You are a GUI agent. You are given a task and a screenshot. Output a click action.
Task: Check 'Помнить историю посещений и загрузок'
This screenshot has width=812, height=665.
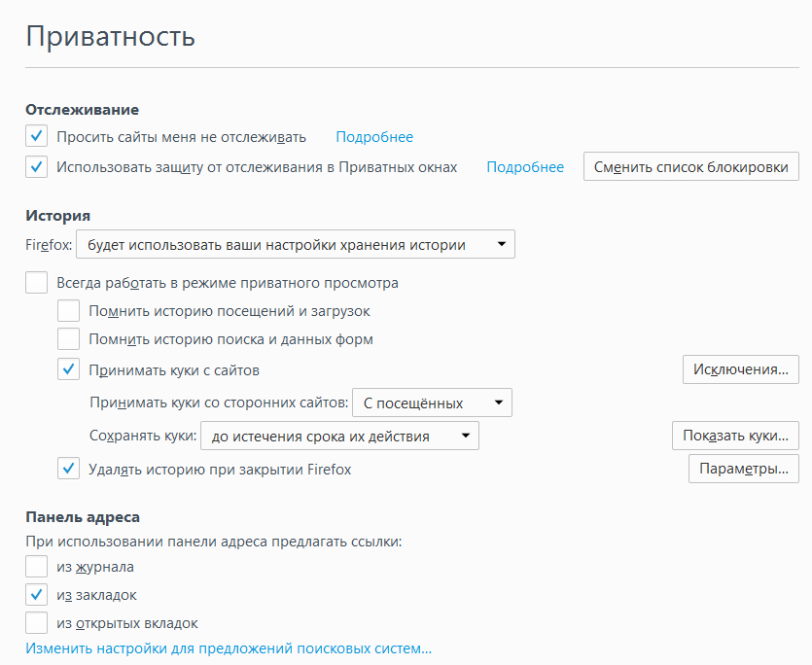coord(68,311)
